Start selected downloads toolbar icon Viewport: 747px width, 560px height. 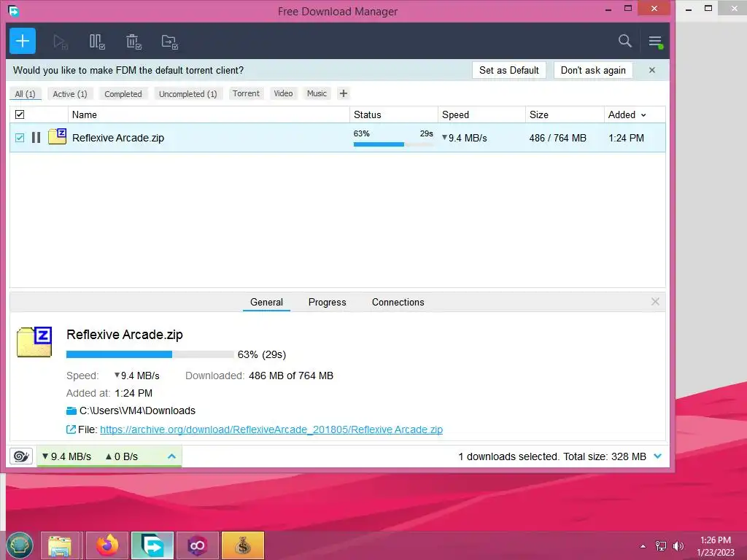tap(61, 42)
